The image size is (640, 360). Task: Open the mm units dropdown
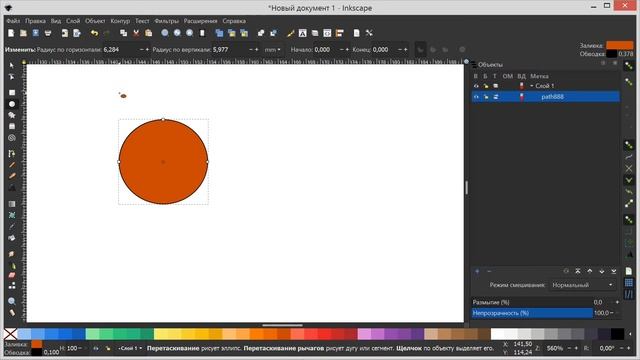point(273,49)
